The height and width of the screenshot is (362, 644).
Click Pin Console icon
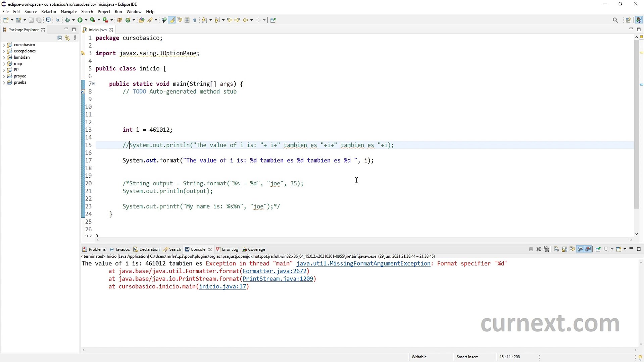point(598,249)
